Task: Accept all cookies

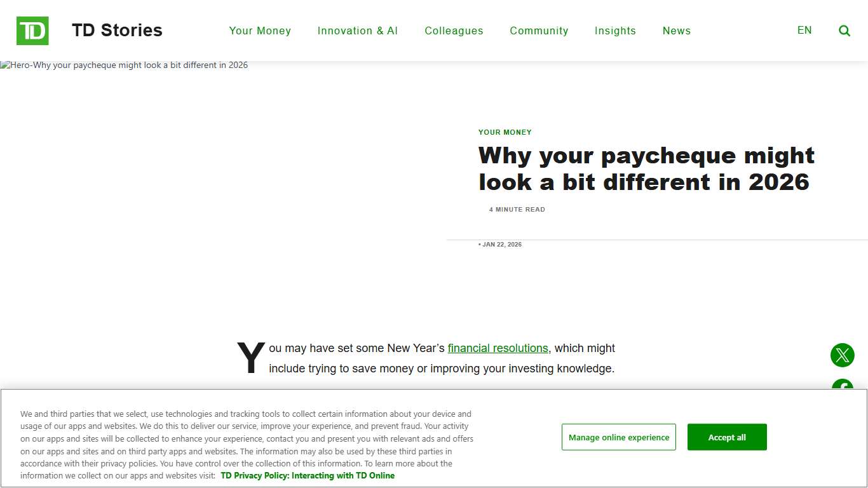Action: [727, 437]
